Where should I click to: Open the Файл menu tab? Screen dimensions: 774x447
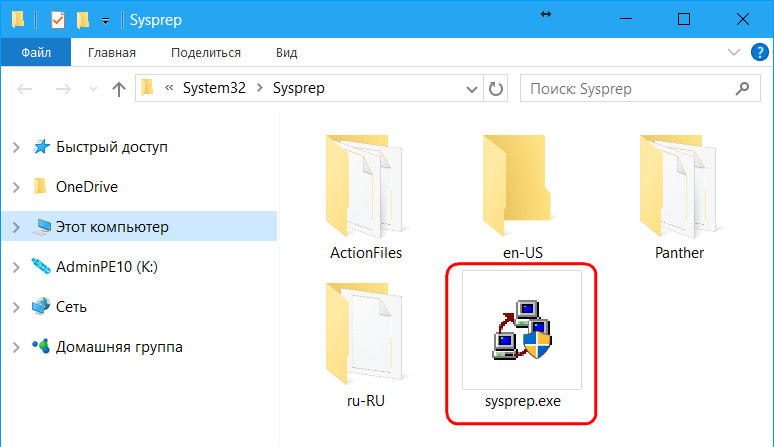point(36,52)
